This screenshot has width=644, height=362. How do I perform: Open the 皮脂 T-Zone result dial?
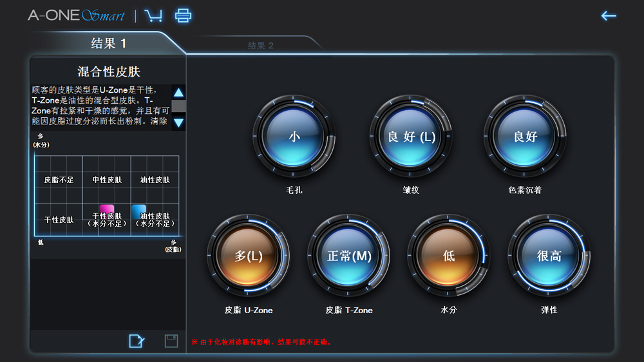point(349,256)
